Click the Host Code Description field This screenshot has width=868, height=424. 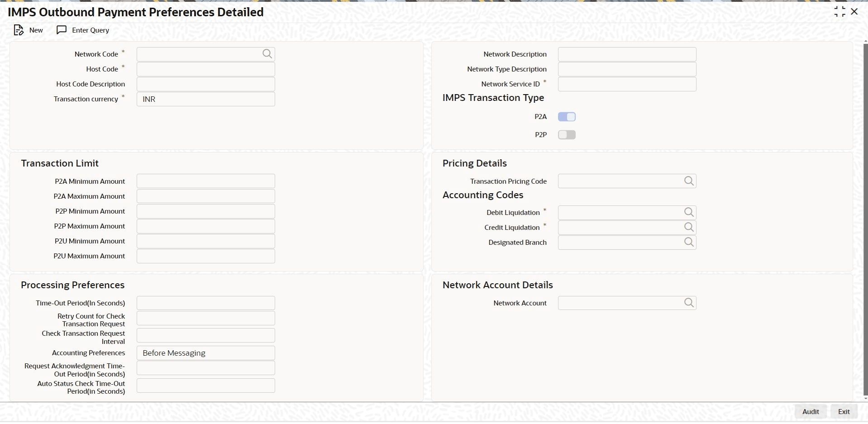(206, 84)
